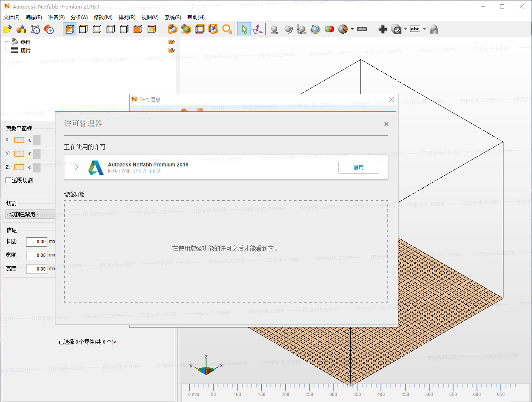Open the 修改(M) menu
Image resolution: width=532 pixels, height=402 pixels.
pos(103,17)
